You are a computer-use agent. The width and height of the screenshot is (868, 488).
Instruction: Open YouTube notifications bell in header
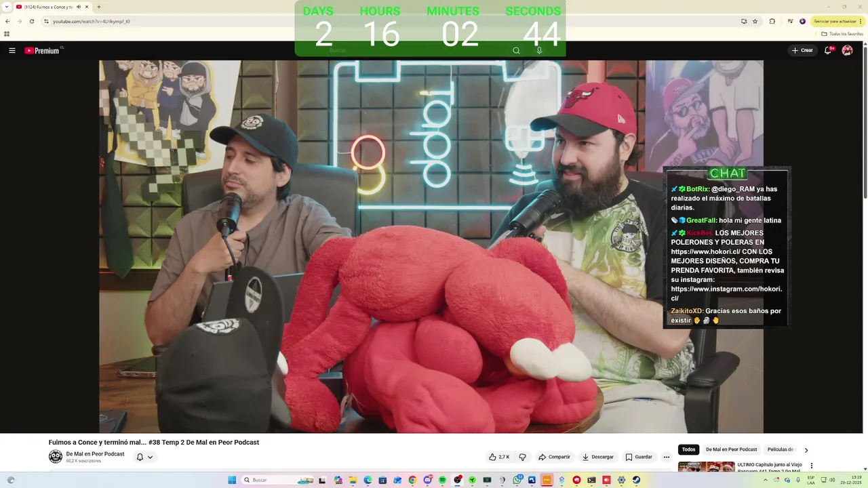828,50
